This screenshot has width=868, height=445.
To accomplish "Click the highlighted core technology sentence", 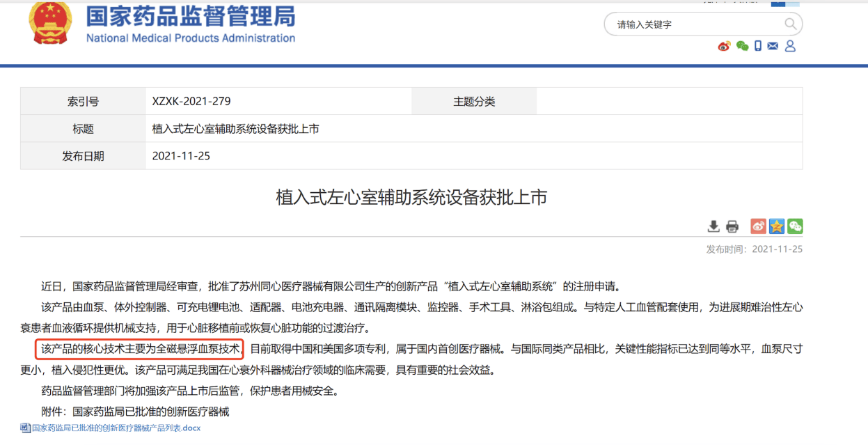I will click(x=139, y=348).
